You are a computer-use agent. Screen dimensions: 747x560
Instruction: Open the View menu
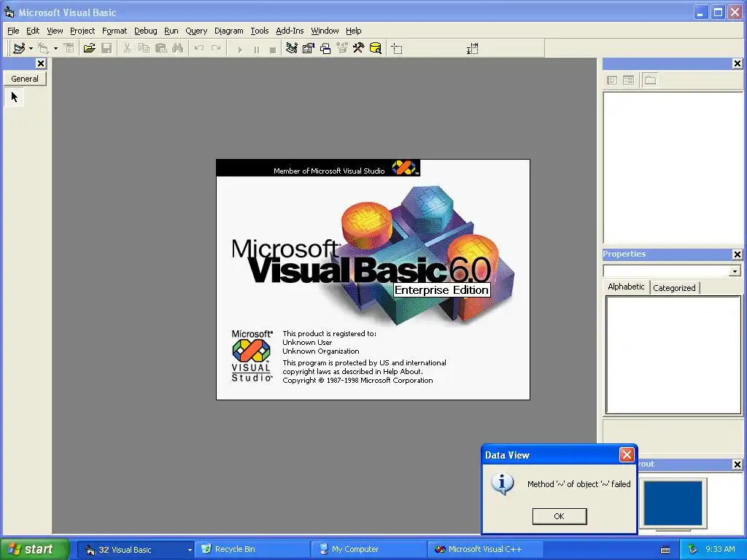tap(55, 31)
